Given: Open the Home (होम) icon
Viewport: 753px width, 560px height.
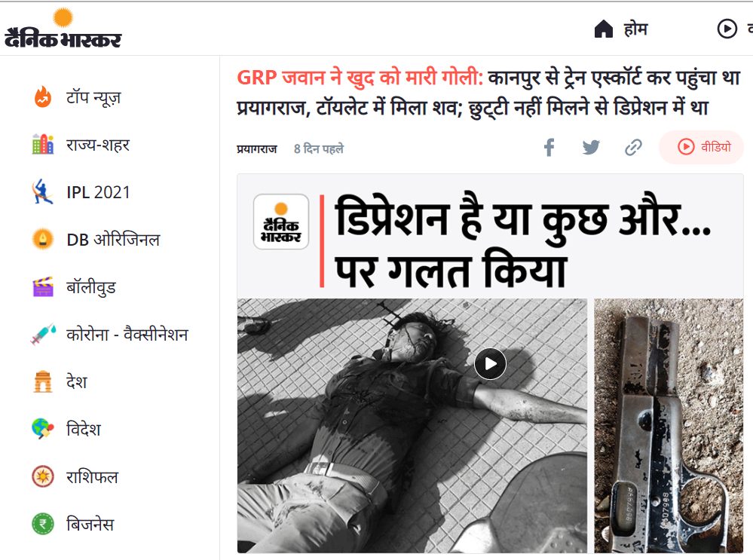Looking at the screenshot, I should [x=604, y=29].
